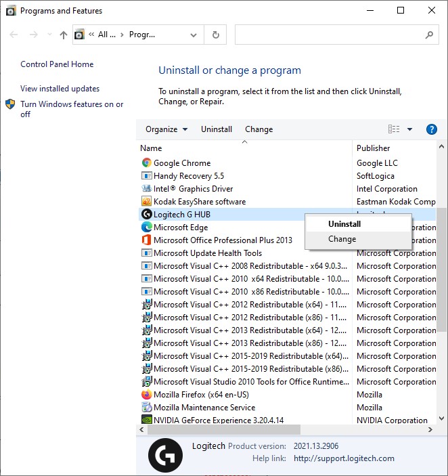Screen dimensions: 448x476
Task: Select Microsoft Visual C++ 2015-2019 Redistributable (x86)
Action: click(x=251, y=368)
